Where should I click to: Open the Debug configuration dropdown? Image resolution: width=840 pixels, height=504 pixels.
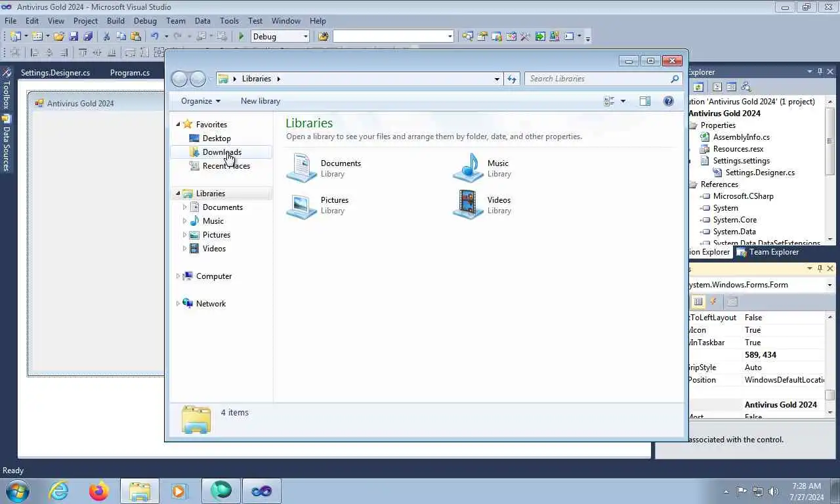(306, 37)
